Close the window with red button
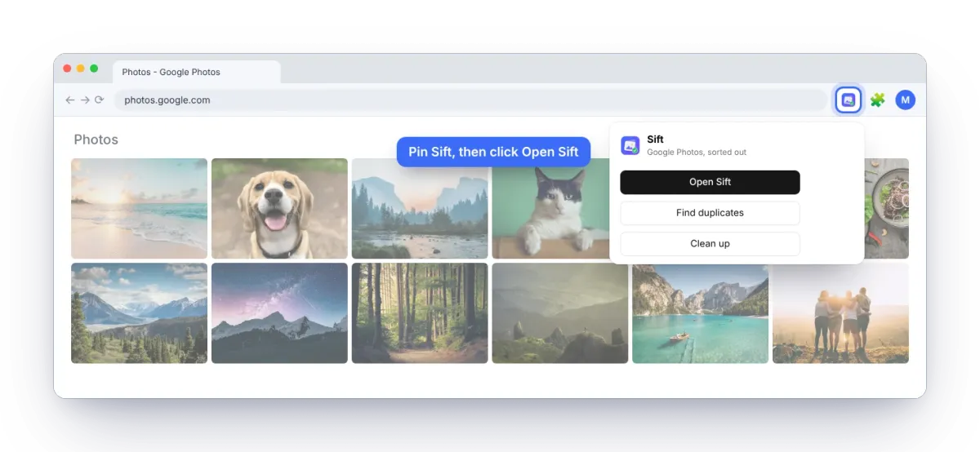Screen dimensions: 980x452 point(67,69)
